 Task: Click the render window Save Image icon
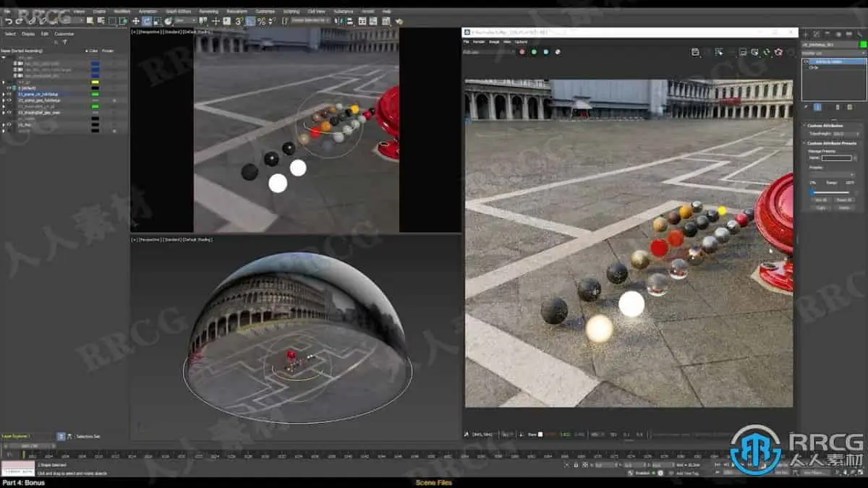(694, 52)
